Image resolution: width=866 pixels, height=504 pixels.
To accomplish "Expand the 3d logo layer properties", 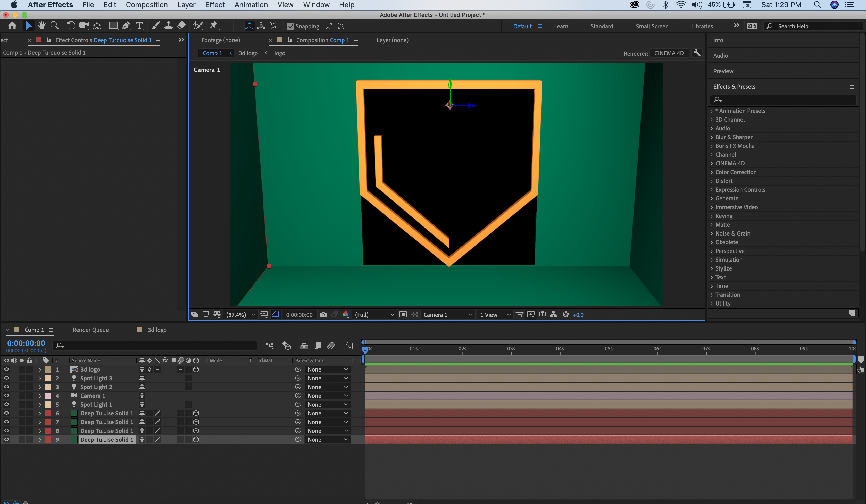I will 38,369.
